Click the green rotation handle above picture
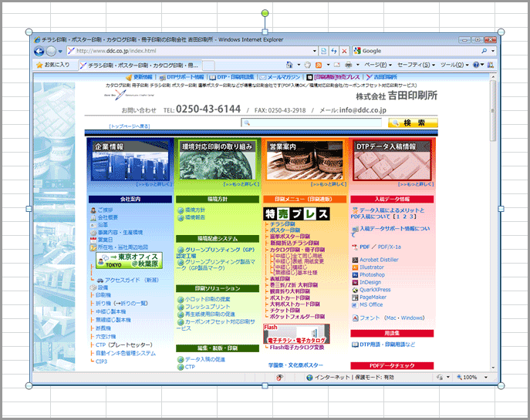The image size is (530, 420). [x=265, y=13]
